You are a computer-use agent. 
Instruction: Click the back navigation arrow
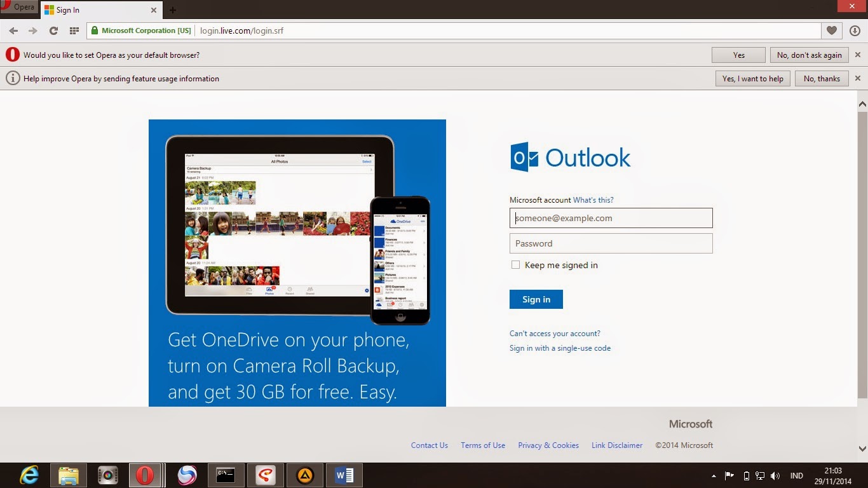point(13,30)
